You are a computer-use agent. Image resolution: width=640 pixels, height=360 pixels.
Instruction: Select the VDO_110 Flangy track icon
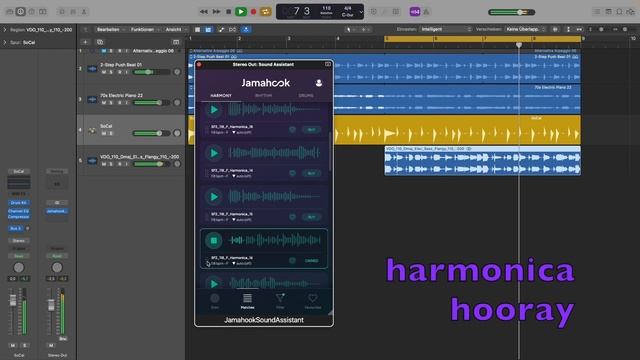pyautogui.click(x=92, y=161)
